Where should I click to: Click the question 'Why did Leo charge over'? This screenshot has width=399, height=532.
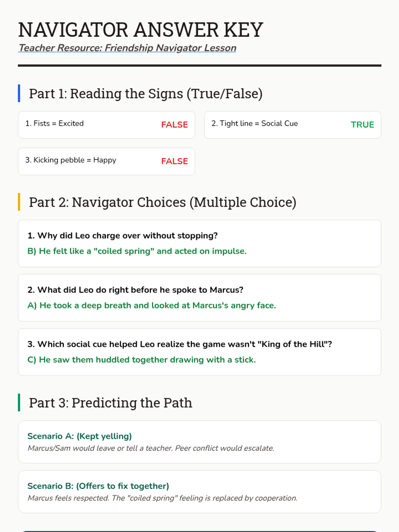point(122,236)
